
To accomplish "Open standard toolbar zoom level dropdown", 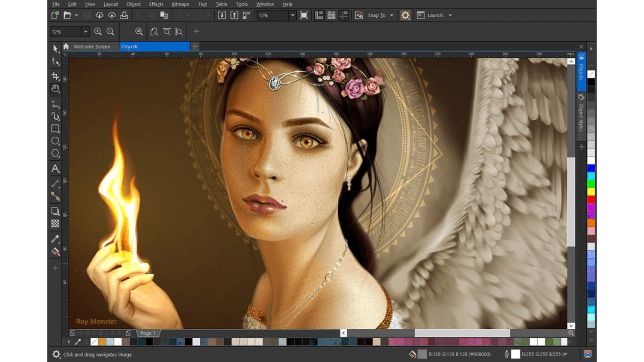I will tap(292, 16).
